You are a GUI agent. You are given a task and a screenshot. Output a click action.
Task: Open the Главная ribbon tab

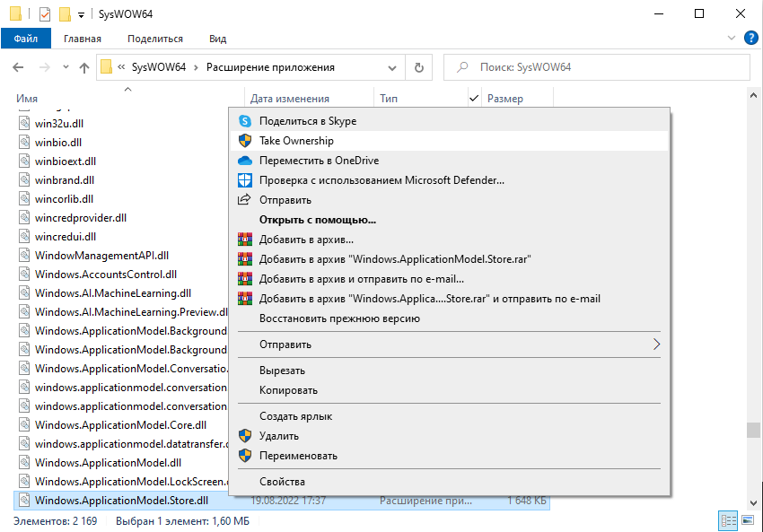[x=83, y=39]
